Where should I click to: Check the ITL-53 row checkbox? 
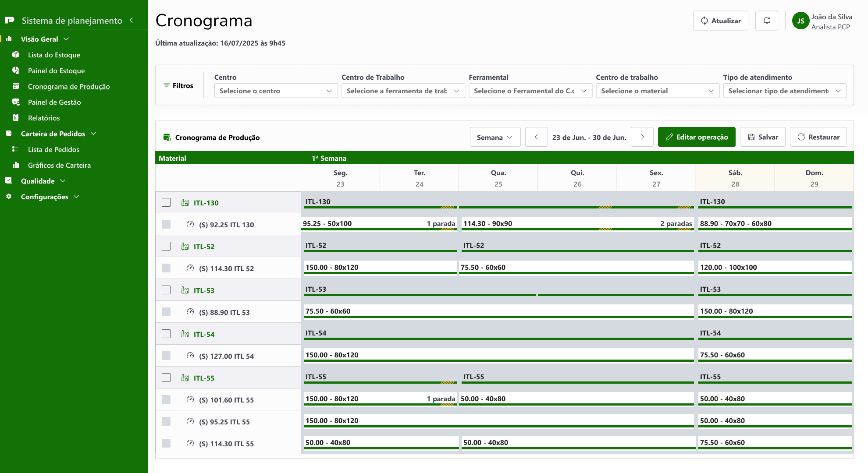(x=166, y=290)
